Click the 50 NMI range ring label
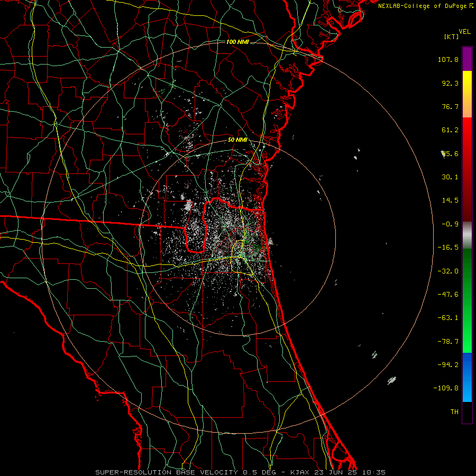Screen dimensions: 476x476 click(x=237, y=140)
